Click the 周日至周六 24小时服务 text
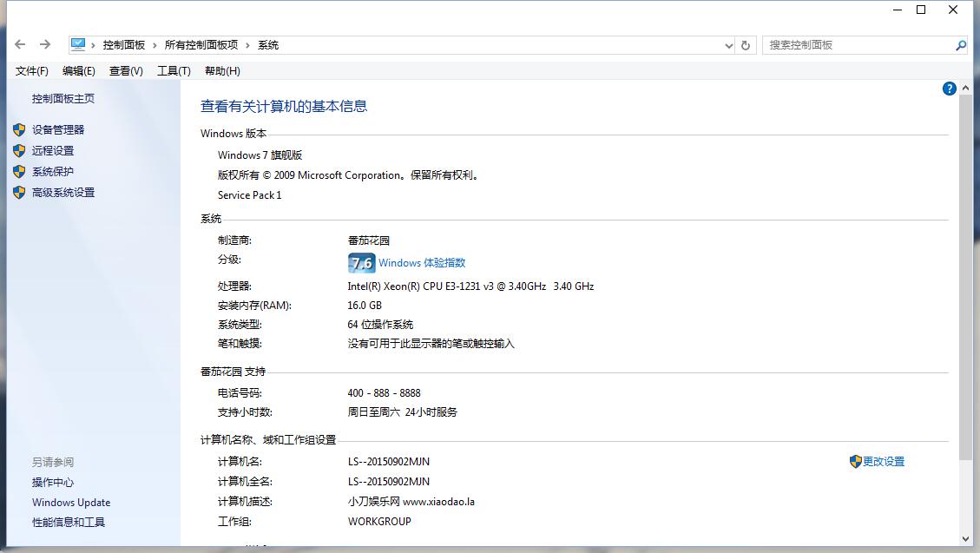 403,412
